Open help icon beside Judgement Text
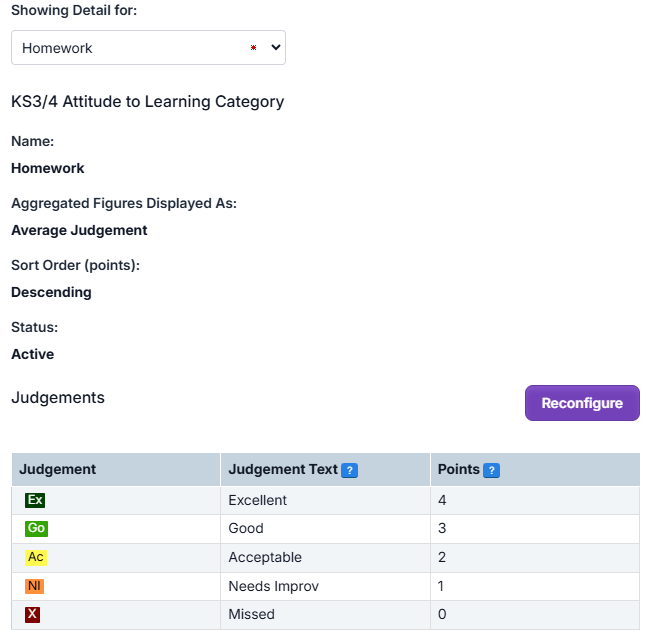This screenshot has width=649, height=639. pyautogui.click(x=349, y=470)
